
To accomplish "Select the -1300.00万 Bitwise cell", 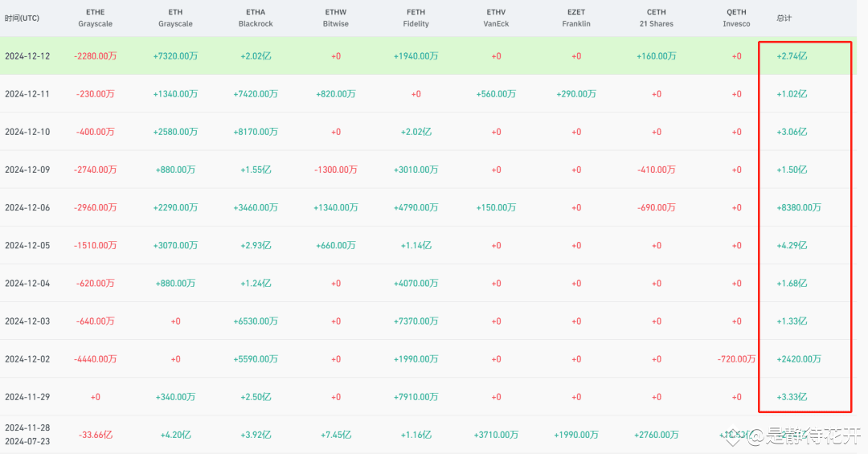I will (336, 170).
